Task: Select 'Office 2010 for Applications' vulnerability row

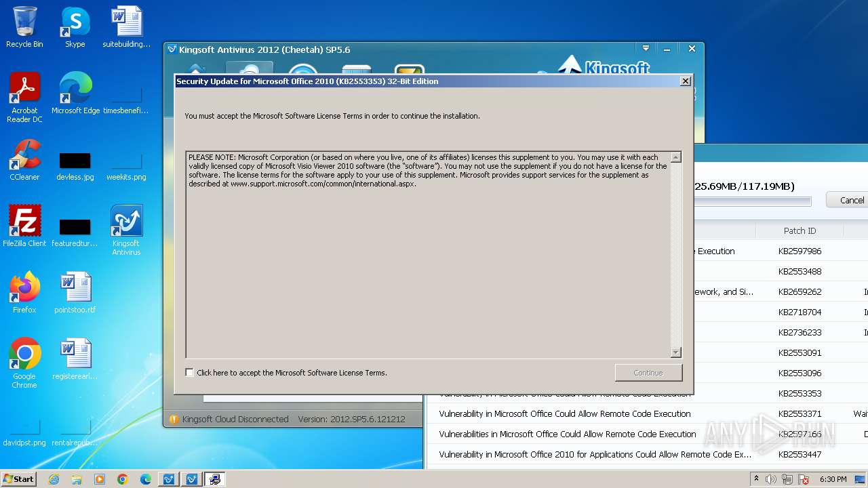Action: tap(647, 454)
